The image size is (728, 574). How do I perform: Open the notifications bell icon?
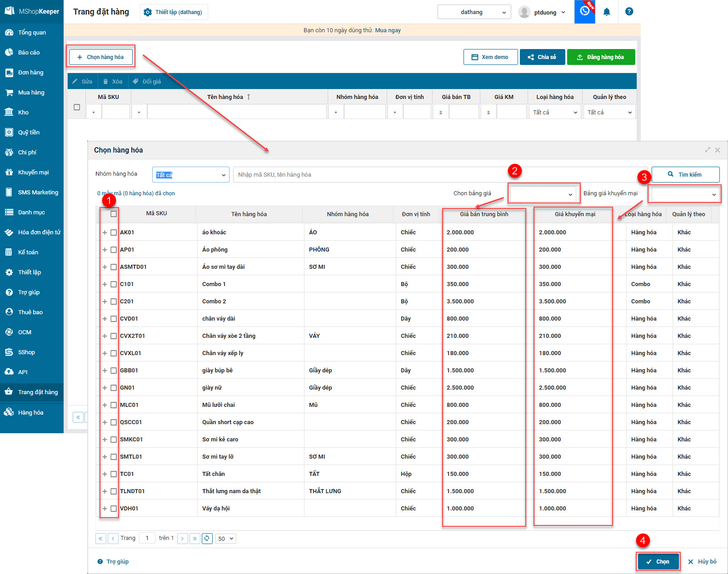pyautogui.click(x=607, y=12)
